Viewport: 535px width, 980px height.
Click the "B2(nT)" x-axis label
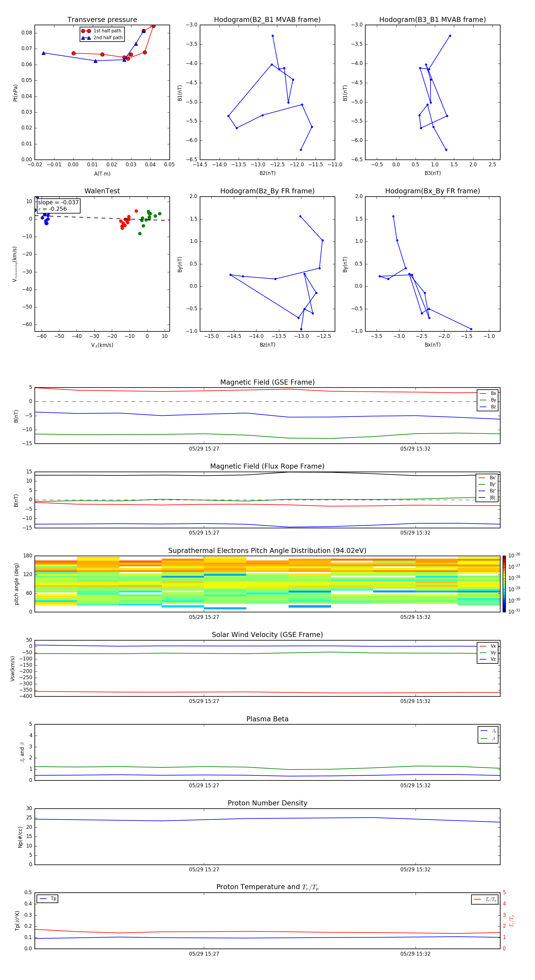pos(267,173)
